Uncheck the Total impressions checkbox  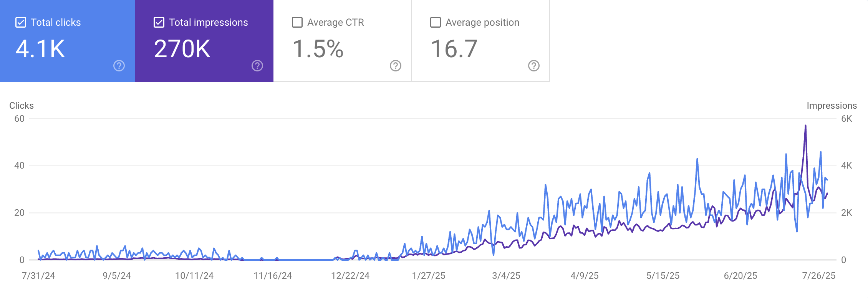pos(159,22)
